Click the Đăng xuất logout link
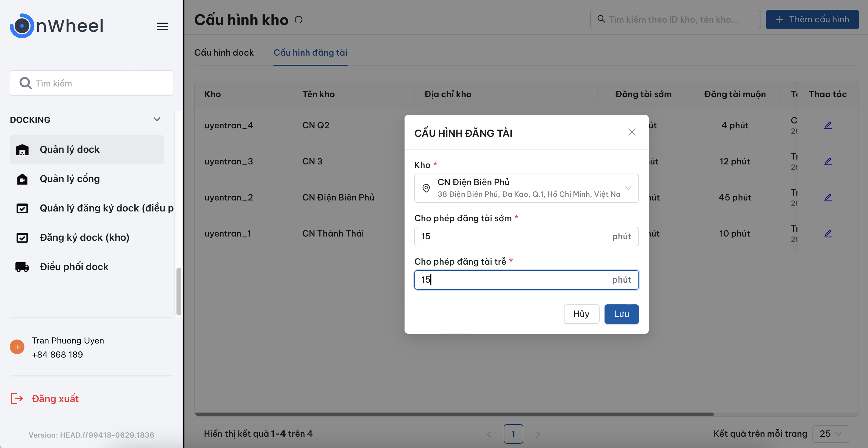 click(55, 398)
